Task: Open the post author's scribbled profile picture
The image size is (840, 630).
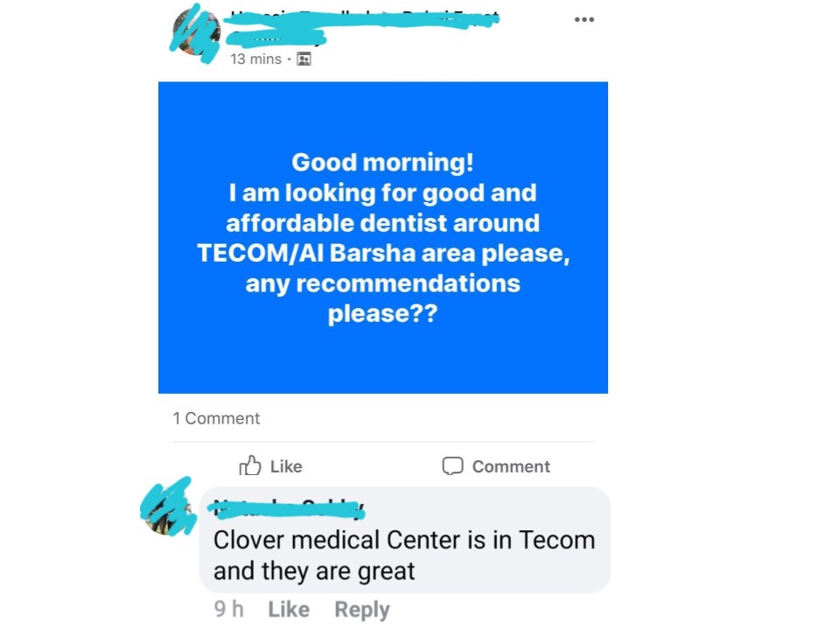Action: click(x=196, y=33)
